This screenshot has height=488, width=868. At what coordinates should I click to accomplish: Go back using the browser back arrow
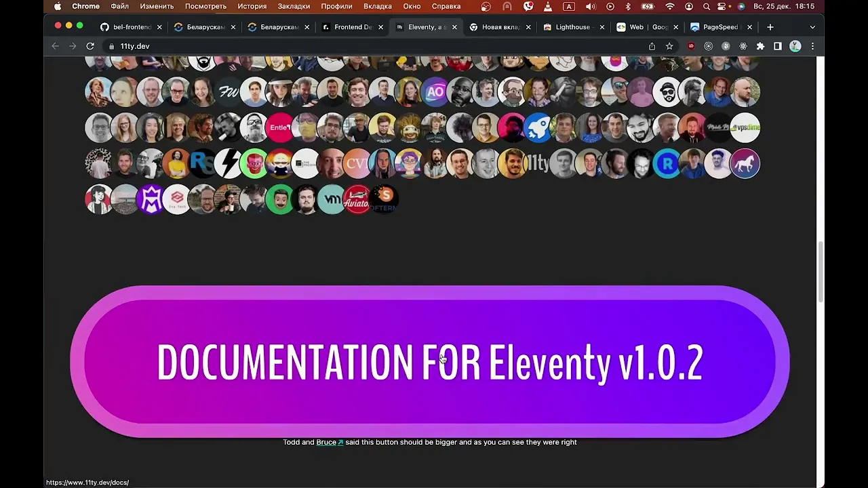tap(56, 46)
